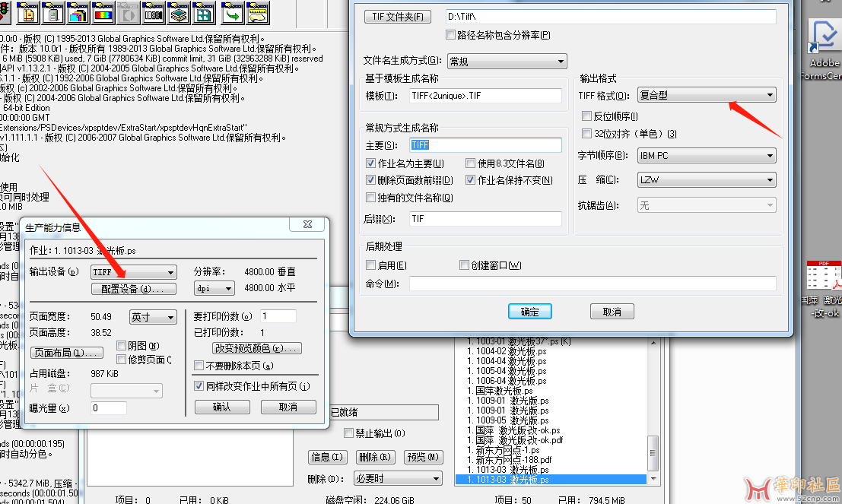
Task: Open the TIFF 格式 dropdown showing 复合型
Action: 707,95
